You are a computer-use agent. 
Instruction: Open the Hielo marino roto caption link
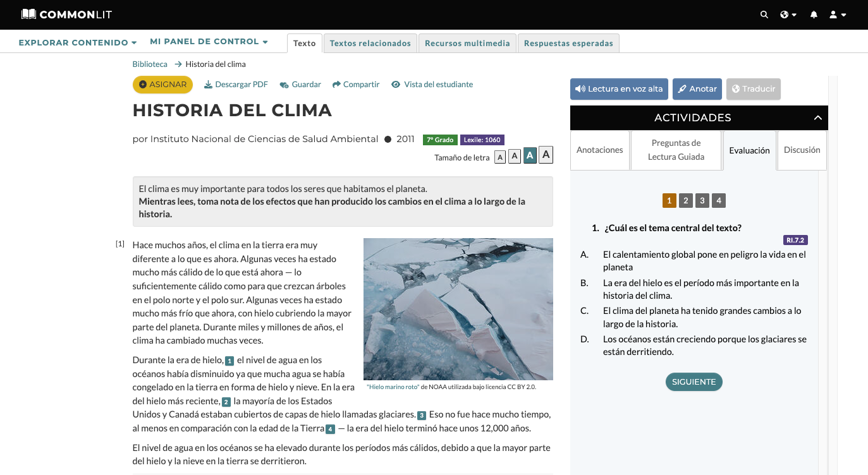[x=393, y=387]
